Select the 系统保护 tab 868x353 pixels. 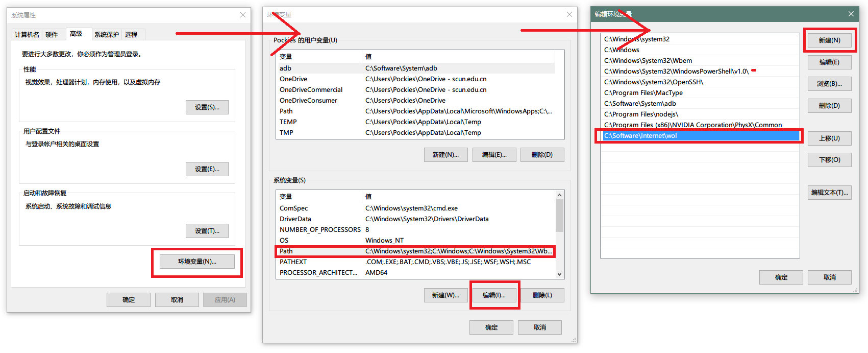(106, 35)
